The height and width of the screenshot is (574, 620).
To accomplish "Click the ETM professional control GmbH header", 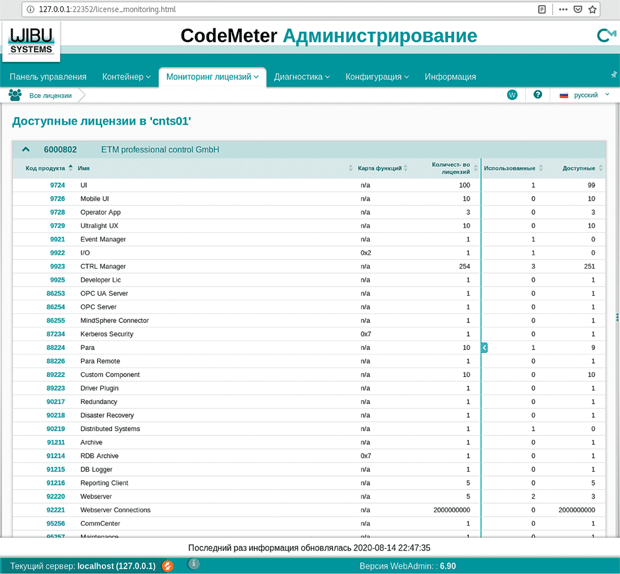I will pos(160,149).
